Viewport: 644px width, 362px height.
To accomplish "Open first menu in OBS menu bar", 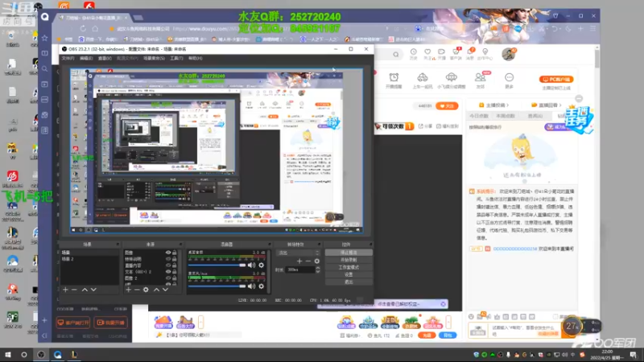I will tap(68, 59).
